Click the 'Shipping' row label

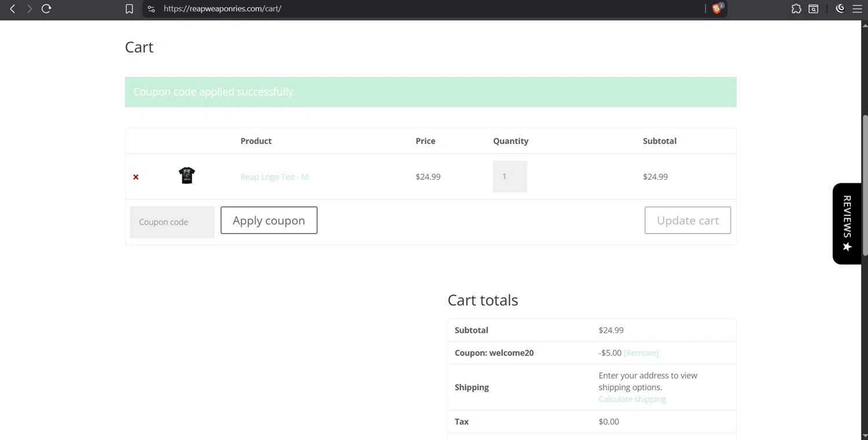pyautogui.click(x=472, y=387)
